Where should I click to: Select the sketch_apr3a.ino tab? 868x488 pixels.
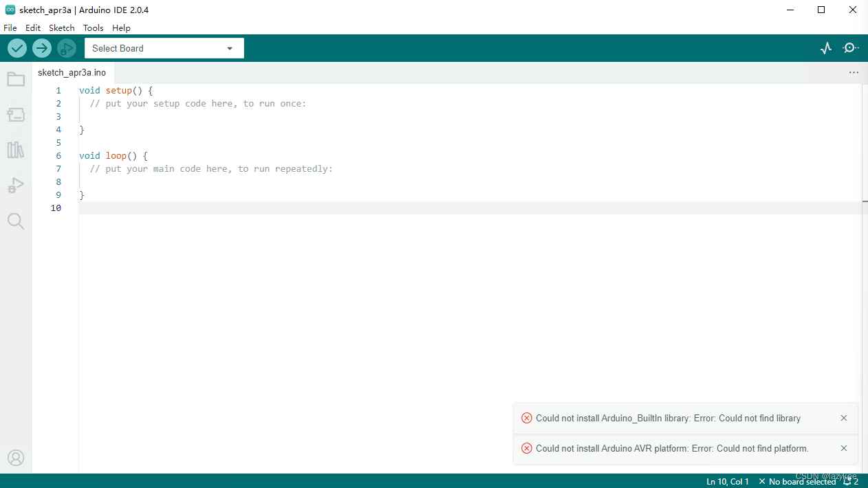click(72, 72)
